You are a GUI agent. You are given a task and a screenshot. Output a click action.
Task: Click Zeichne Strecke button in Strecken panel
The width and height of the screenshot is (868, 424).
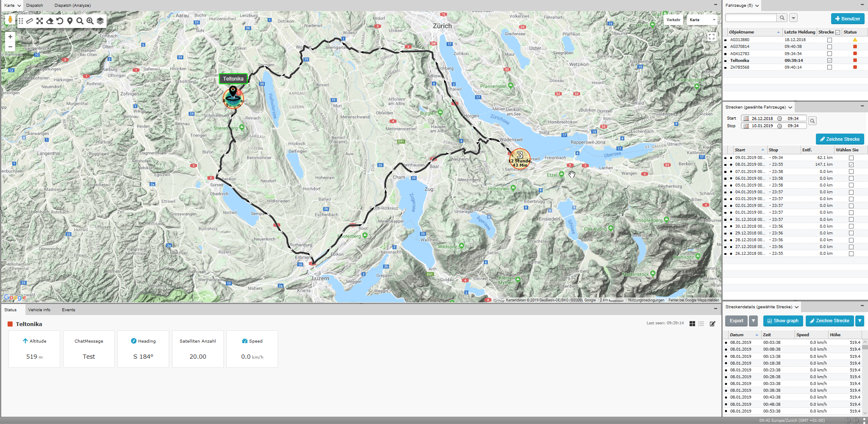[x=840, y=139]
